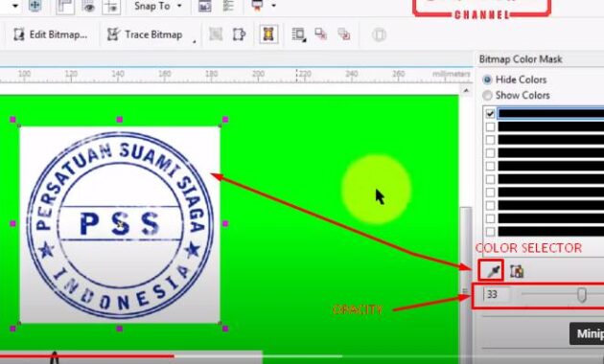
Task: Open the Snap To dropdown
Action: [158, 6]
